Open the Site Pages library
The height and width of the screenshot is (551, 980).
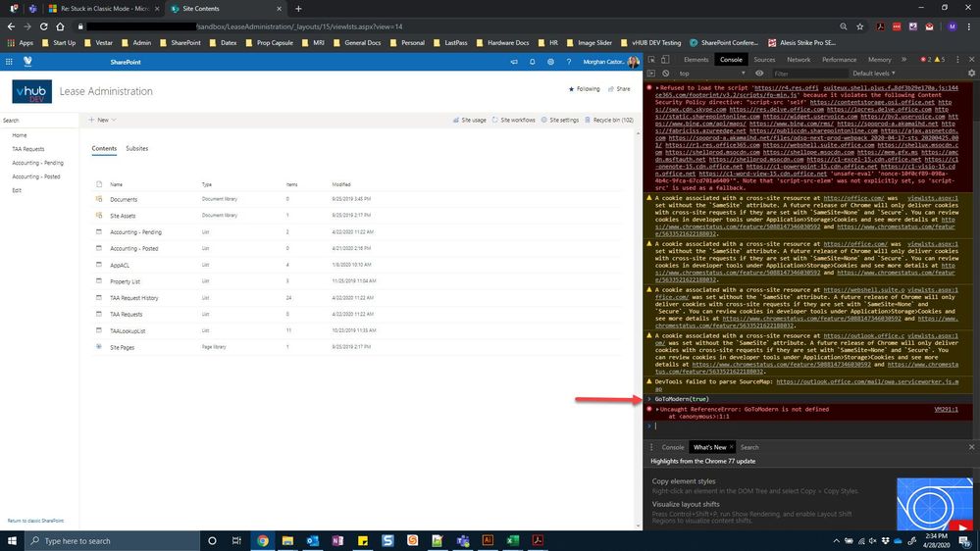click(x=123, y=347)
